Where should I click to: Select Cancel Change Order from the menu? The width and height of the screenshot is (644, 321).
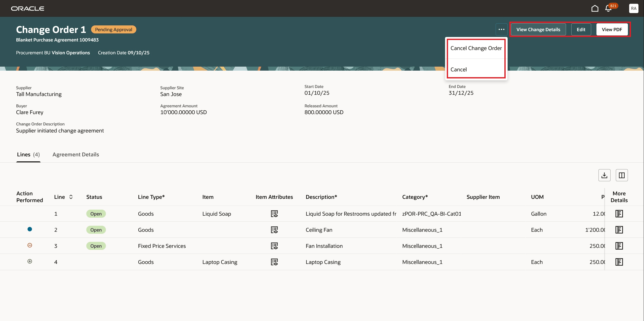pos(476,48)
